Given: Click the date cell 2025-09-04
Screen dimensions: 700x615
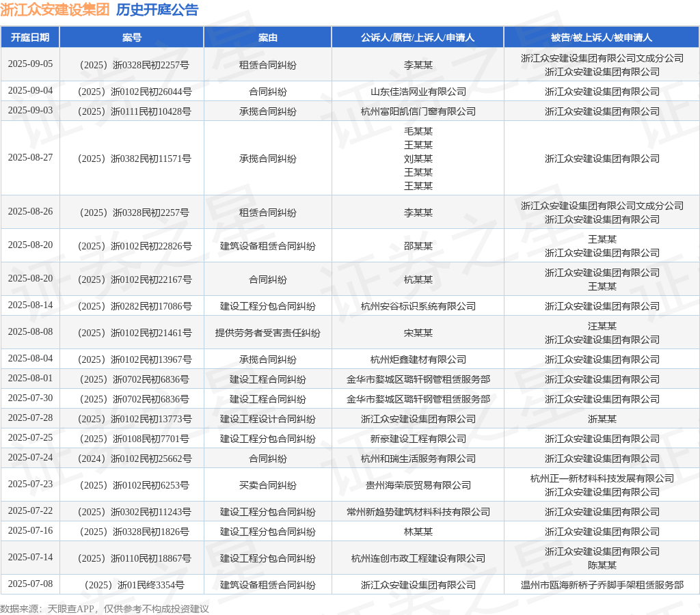Looking at the screenshot, I should pyautogui.click(x=30, y=91).
